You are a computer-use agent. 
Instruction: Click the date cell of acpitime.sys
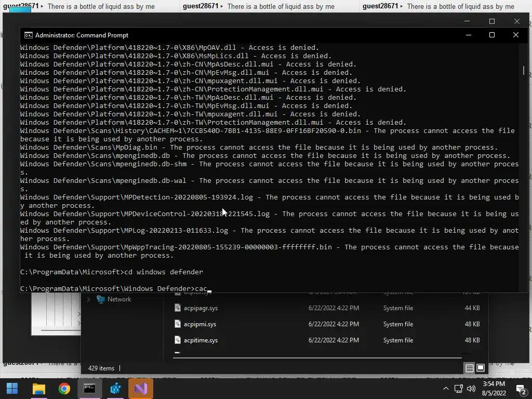pos(334,340)
